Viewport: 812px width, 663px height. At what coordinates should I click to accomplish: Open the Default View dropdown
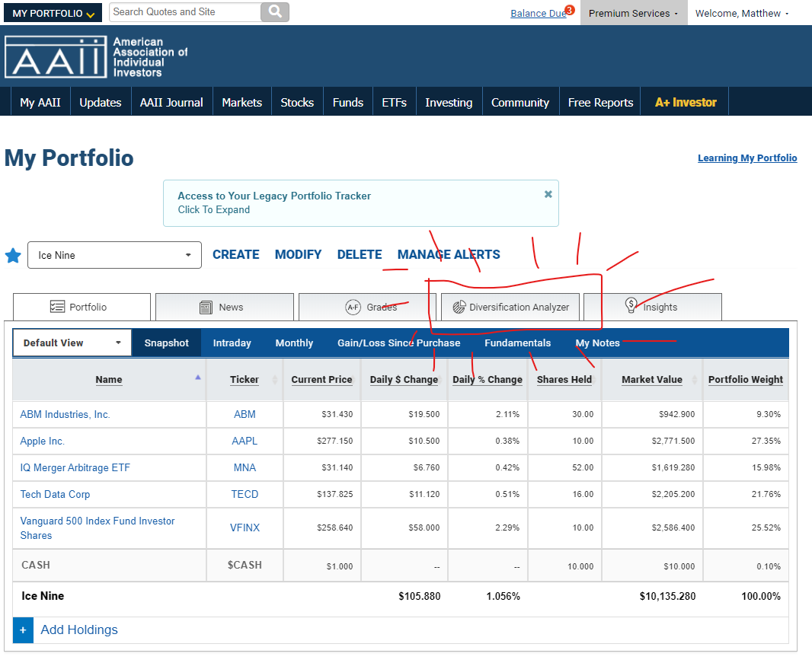coord(72,343)
